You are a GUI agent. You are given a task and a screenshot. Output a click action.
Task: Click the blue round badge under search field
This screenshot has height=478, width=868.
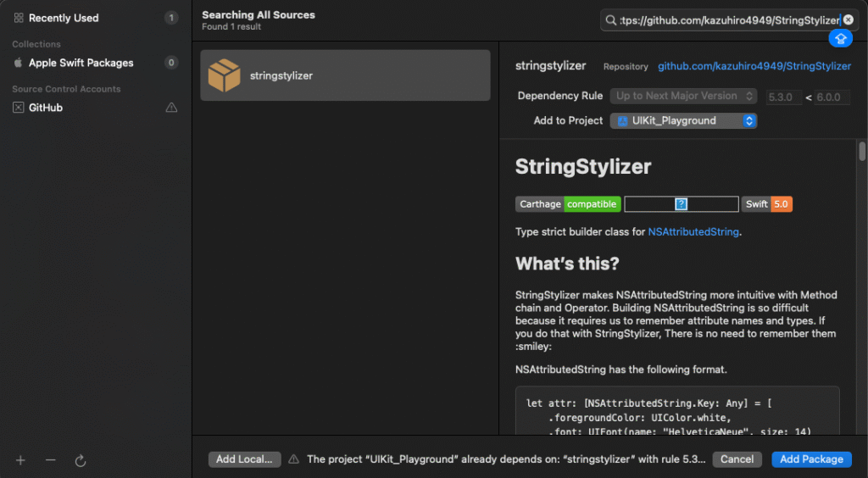840,39
